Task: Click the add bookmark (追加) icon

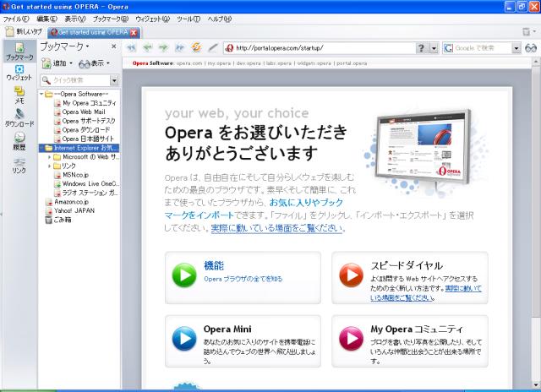Action: (46, 63)
